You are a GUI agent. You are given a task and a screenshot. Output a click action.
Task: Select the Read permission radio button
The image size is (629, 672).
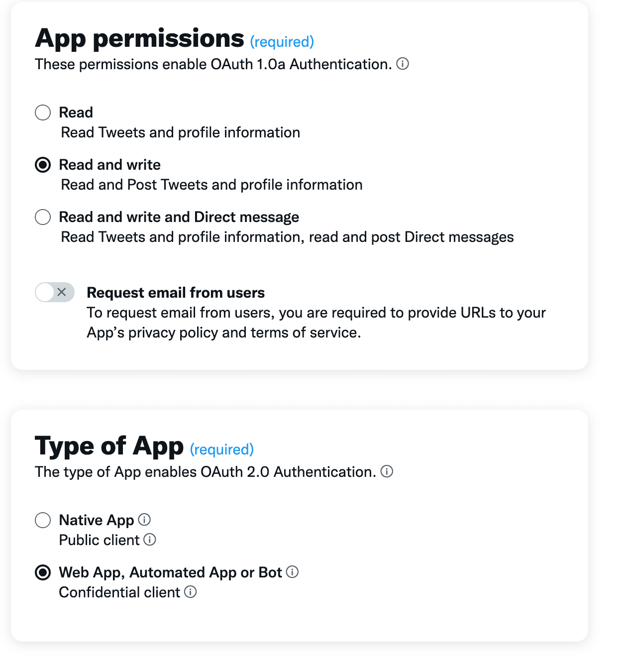tap(43, 112)
